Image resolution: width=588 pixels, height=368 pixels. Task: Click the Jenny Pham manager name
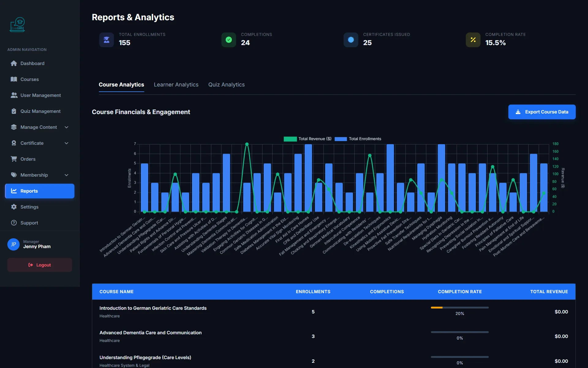click(x=37, y=247)
